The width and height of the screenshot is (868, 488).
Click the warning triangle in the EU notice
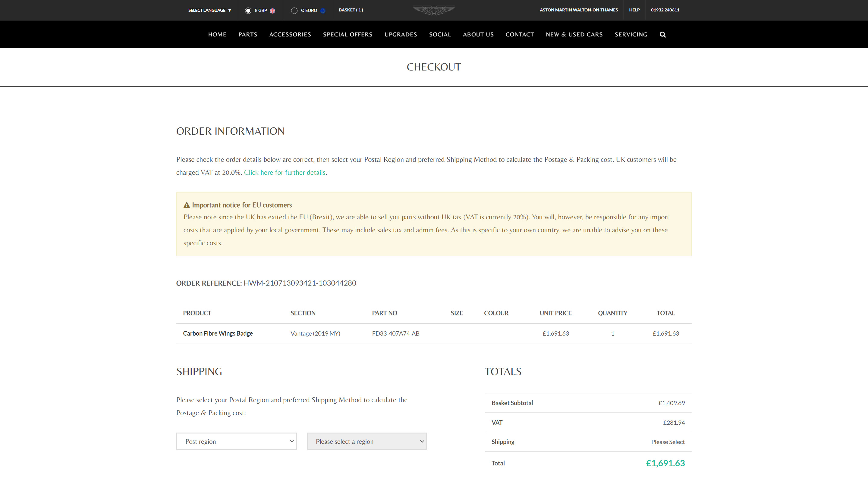tap(187, 205)
